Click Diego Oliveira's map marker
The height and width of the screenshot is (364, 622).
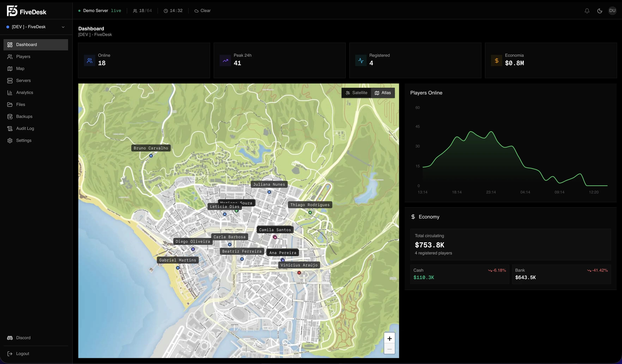tap(193, 249)
